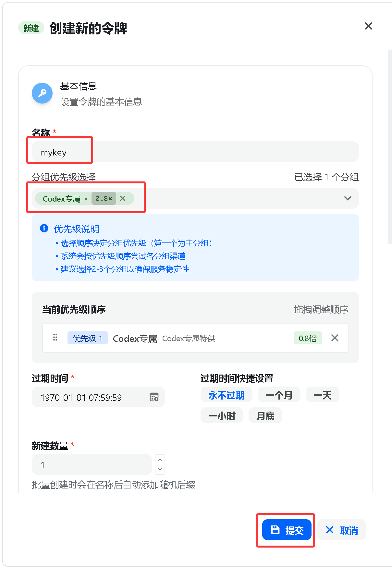Decrease the new token quantity
Viewport: 392px width, 568px height.
160,469
